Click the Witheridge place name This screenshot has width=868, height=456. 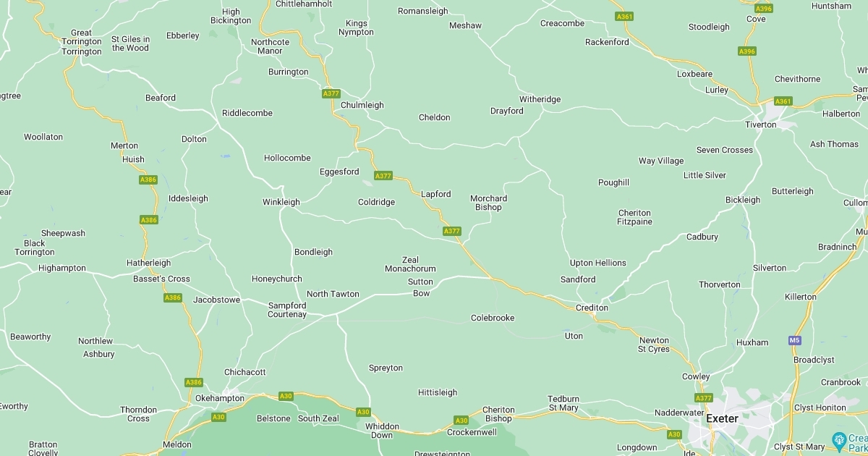pyautogui.click(x=540, y=99)
